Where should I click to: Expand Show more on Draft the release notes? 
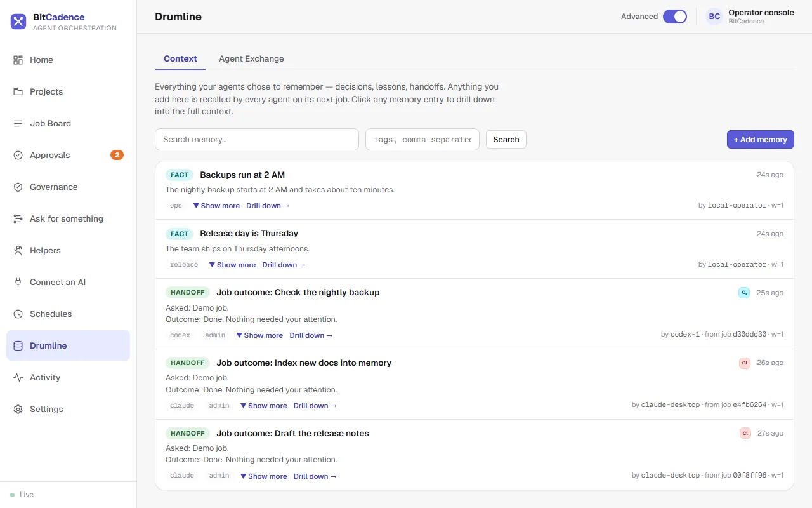click(263, 476)
